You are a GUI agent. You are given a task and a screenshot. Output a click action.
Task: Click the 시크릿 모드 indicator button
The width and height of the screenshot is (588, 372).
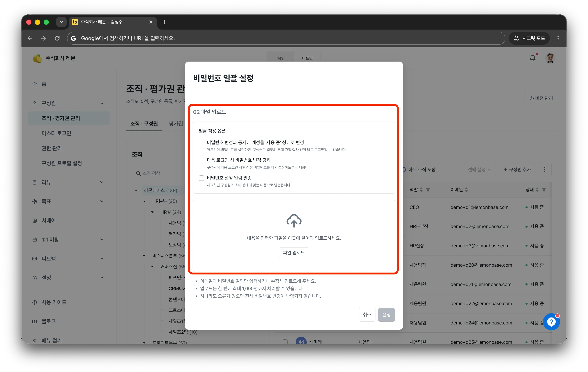click(x=529, y=38)
